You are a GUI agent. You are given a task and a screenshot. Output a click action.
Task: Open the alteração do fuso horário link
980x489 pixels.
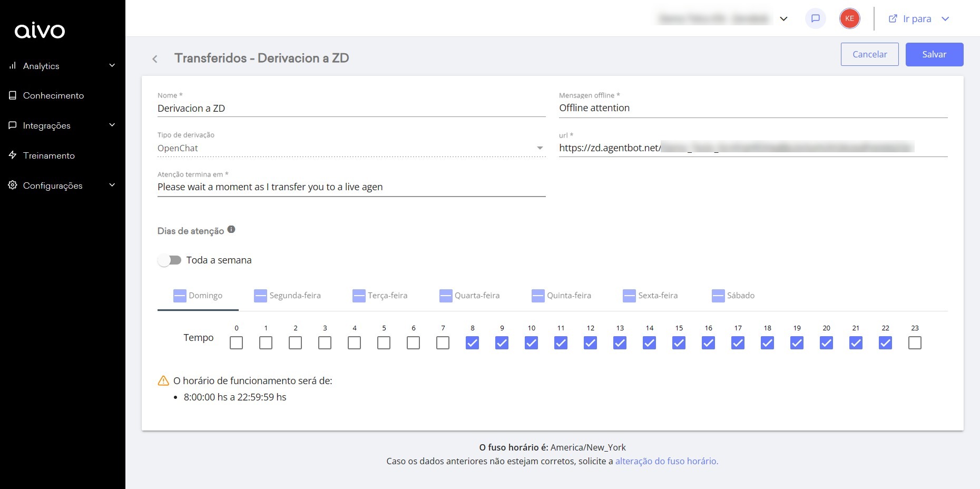pos(667,461)
